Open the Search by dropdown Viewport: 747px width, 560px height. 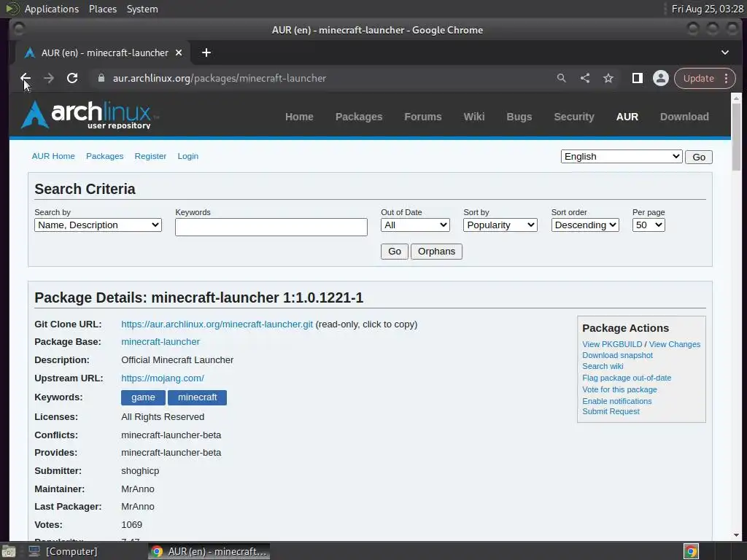[x=98, y=225]
